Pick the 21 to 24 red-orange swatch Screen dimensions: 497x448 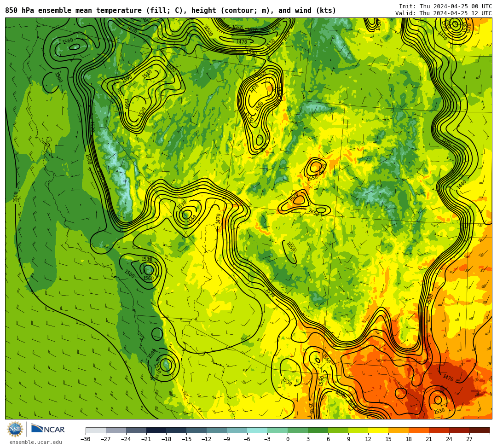pyautogui.click(x=439, y=430)
